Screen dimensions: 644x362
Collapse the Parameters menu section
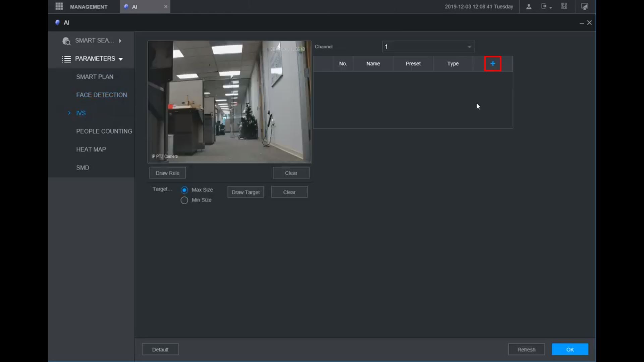[121, 59]
